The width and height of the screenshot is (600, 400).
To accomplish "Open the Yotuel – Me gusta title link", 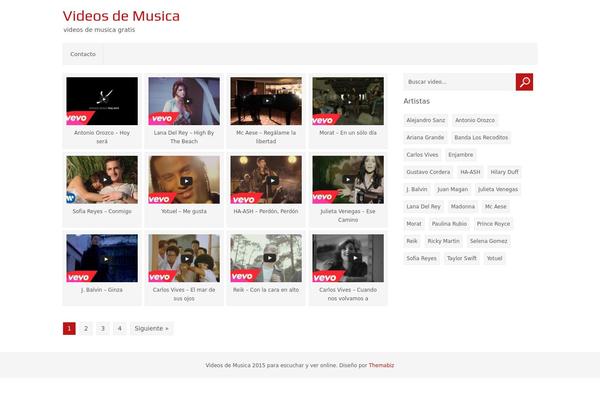I will click(x=184, y=211).
